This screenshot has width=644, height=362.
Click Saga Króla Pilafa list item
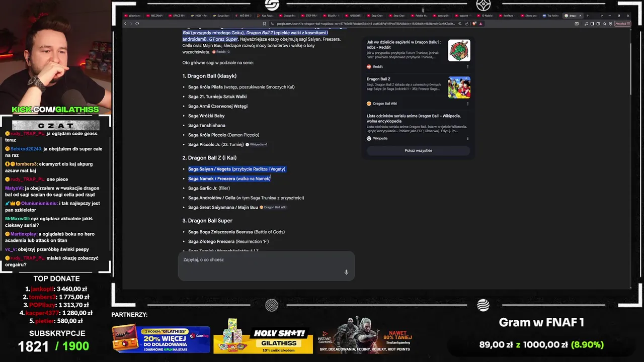click(x=241, y=87)
